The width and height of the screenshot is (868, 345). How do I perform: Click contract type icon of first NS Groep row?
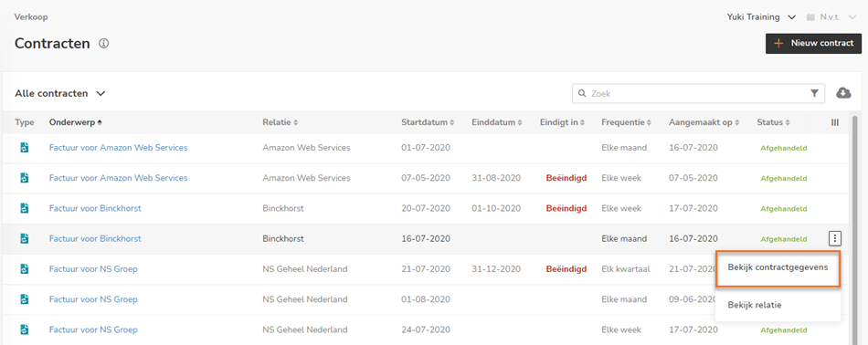pyautogui.click(x=24, y=268)
